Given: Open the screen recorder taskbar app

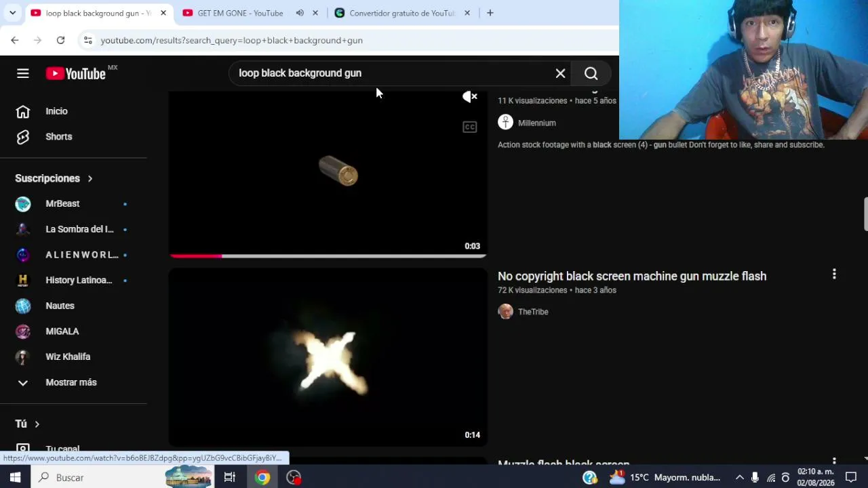Looking at the screenshot, I should [294, 477].
